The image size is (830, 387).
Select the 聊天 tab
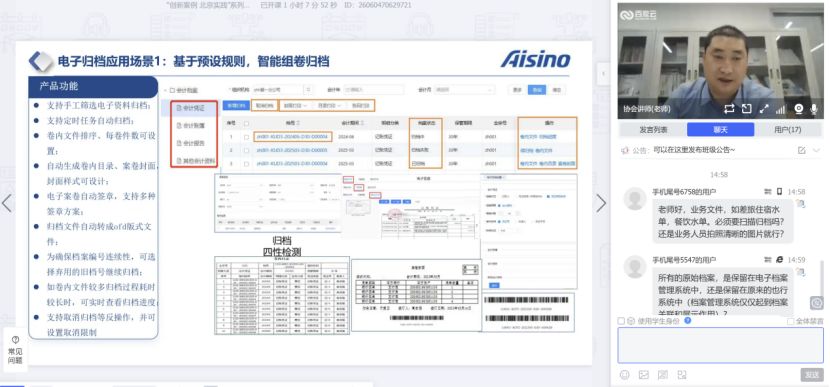click(720, 130)
